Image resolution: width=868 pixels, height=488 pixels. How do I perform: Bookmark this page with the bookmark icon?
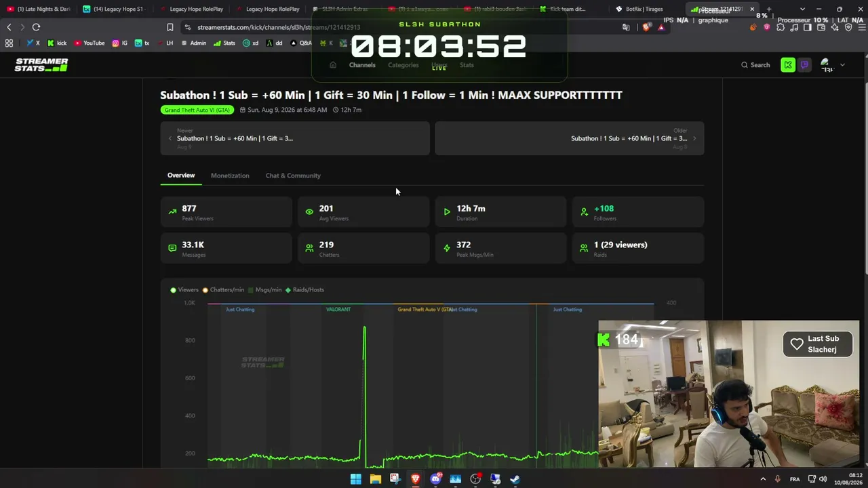170,27
